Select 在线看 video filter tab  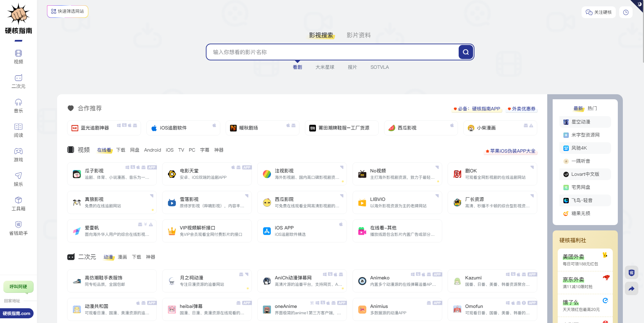coord(104,150)
